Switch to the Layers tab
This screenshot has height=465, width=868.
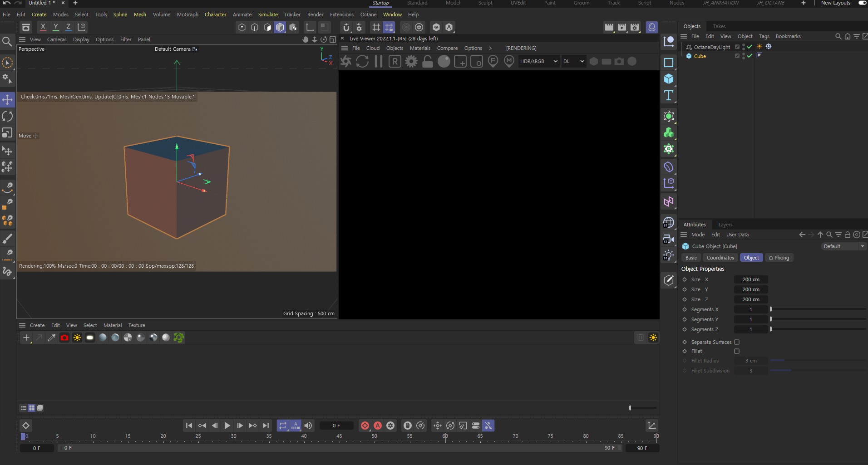(x=725, y=225)
